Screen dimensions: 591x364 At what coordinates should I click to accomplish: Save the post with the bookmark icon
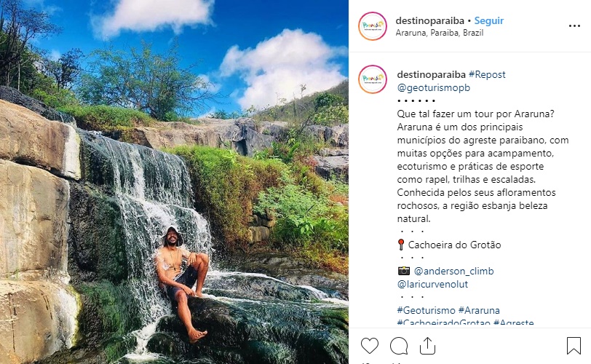click(574, 345)
